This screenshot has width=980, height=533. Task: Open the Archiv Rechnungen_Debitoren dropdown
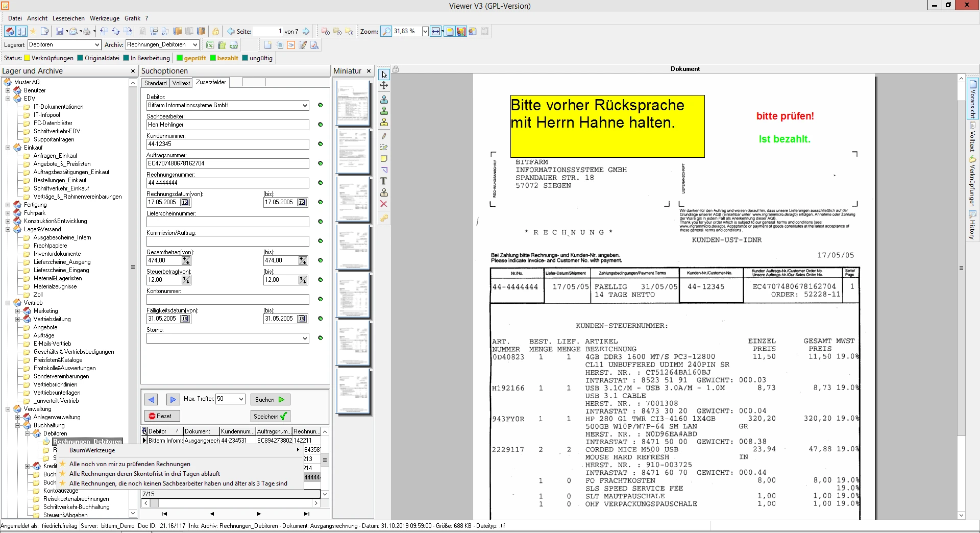click(x=195, y=45)
